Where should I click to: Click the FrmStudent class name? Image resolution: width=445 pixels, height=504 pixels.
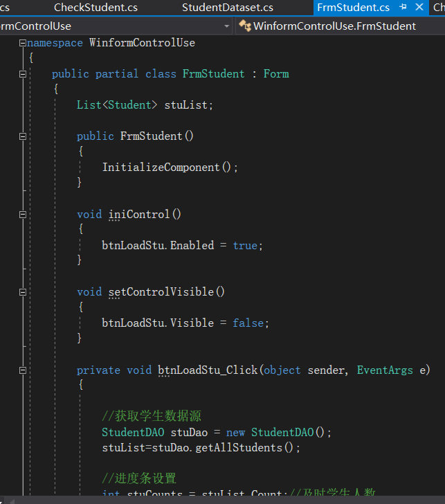tap(213, 74)
